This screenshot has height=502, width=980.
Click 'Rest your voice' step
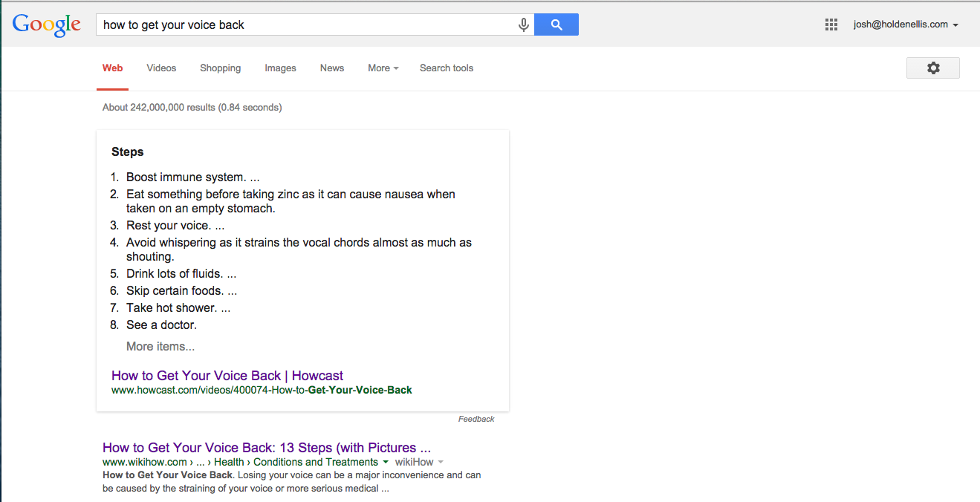point(175,225)
